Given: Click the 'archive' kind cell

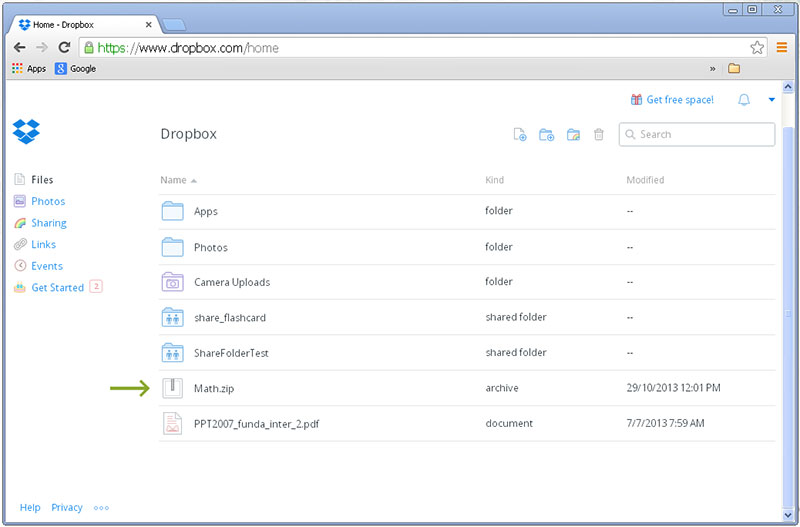Looking at the screenshot, I should pyautogui.click(x=502, y=388).
